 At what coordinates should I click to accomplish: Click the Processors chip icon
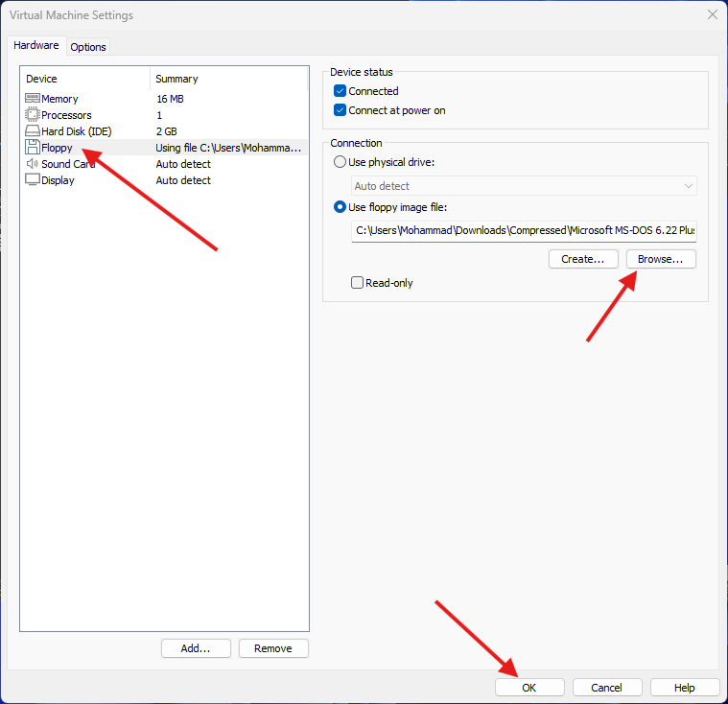pyautogui.click(x=33, y=115)
